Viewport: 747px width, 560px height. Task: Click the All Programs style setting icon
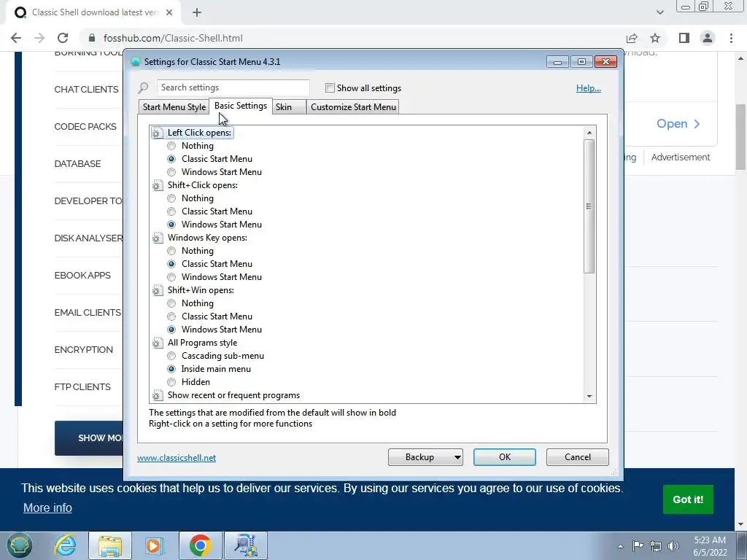(158, 343)
